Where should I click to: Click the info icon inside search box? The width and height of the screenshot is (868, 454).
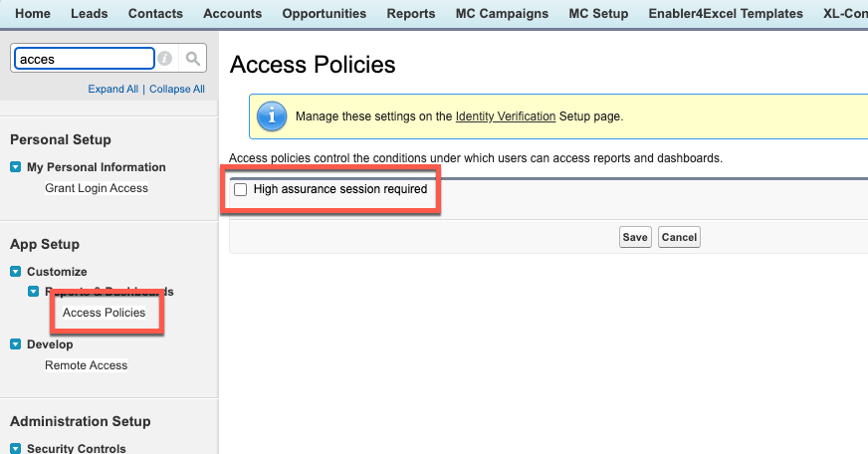point(165,59)
